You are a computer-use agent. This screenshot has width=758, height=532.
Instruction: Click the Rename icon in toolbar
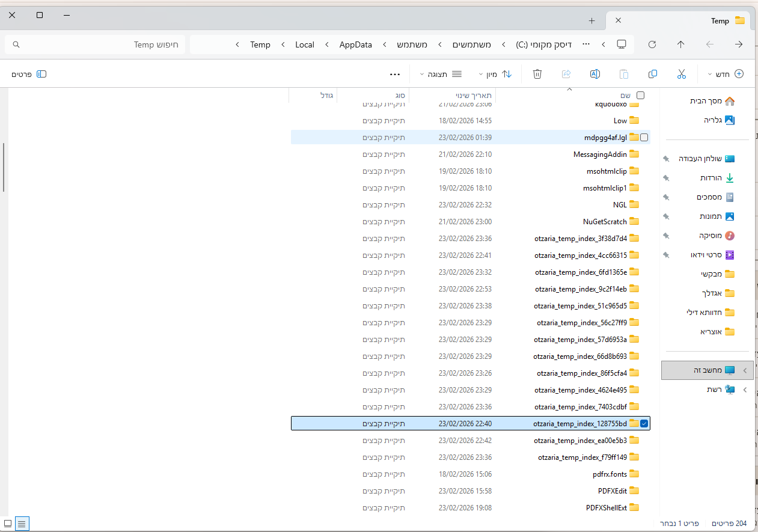point(594,74)
